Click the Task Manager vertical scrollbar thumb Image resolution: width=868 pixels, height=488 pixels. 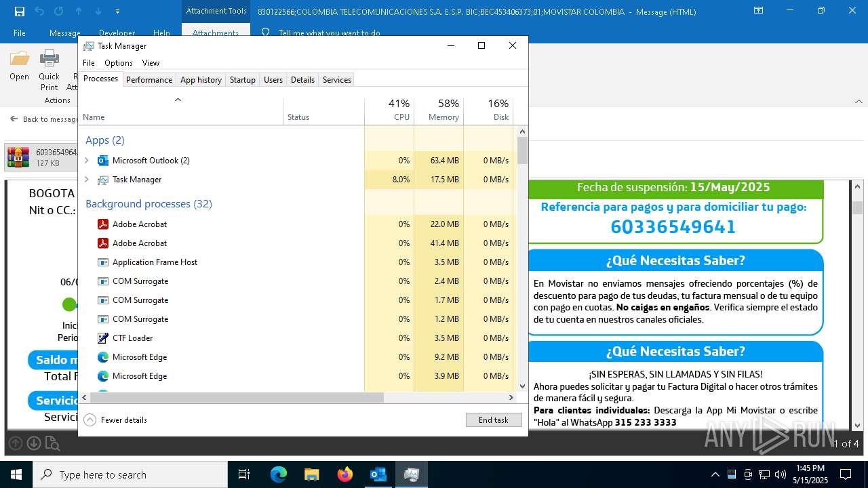pyautogui.click(x=522, y=150)
